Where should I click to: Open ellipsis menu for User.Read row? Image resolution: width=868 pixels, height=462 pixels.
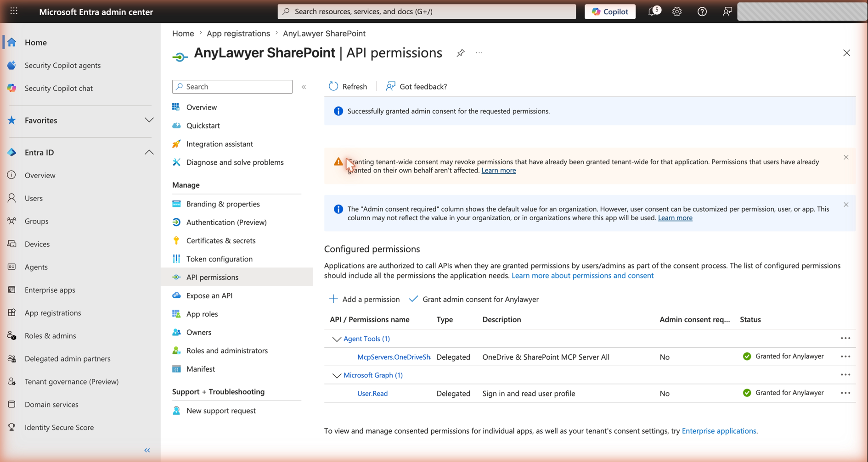point(845,393)
